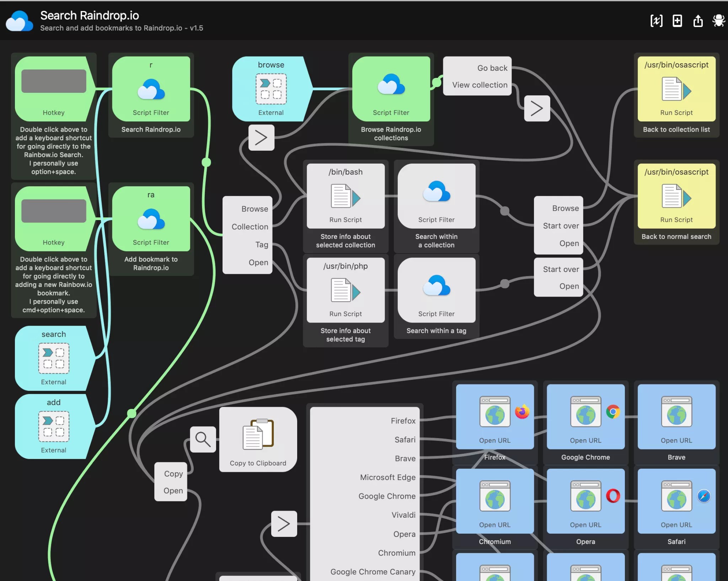Click the export workflow share icon

pos(698,21)
